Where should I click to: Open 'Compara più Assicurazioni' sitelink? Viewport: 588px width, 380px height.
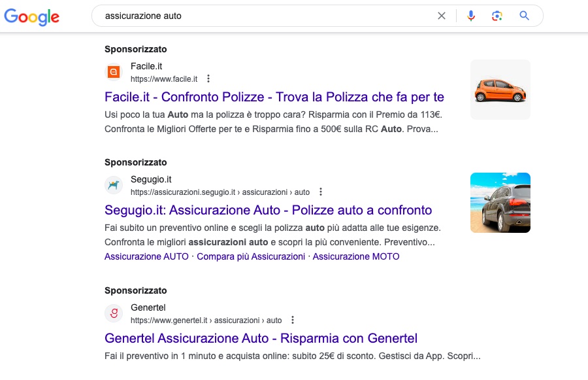[251, 256]
